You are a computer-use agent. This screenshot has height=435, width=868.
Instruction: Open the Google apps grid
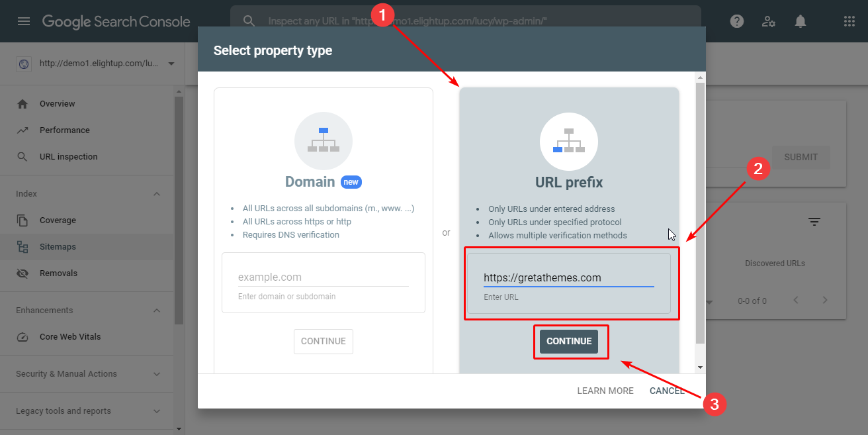[849, 21]
